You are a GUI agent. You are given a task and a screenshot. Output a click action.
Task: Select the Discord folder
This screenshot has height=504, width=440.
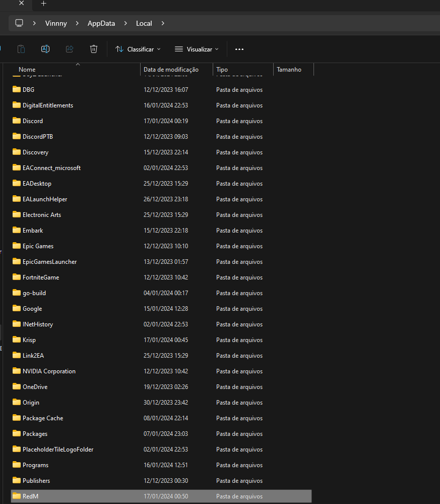(33, 121)
